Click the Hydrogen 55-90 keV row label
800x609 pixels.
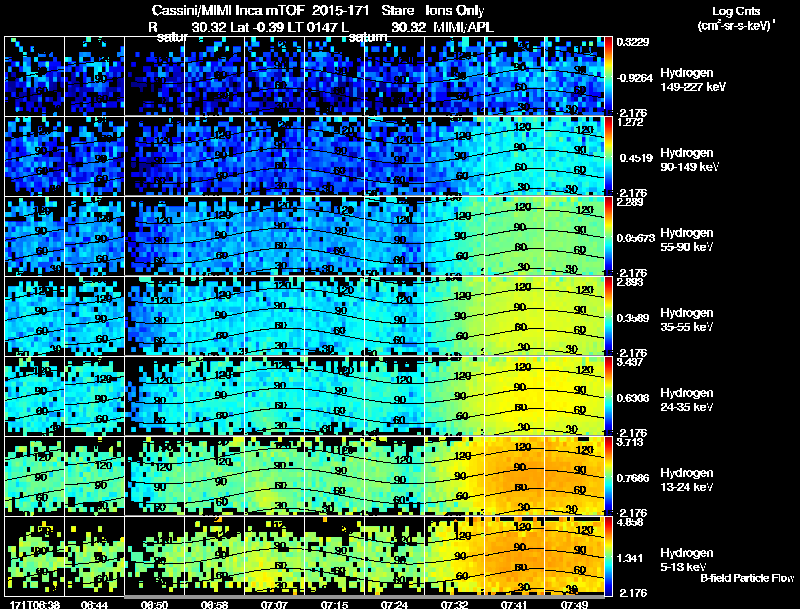[x=687, y=240]
